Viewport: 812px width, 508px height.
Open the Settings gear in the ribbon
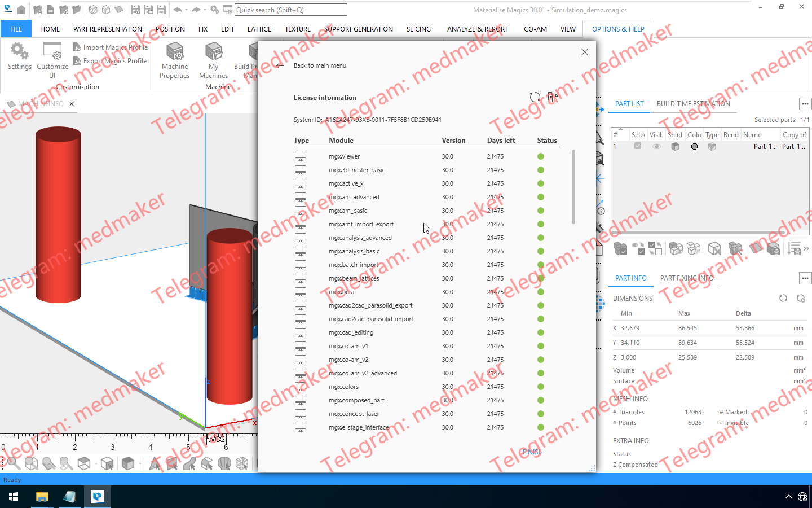click(20, 56)
